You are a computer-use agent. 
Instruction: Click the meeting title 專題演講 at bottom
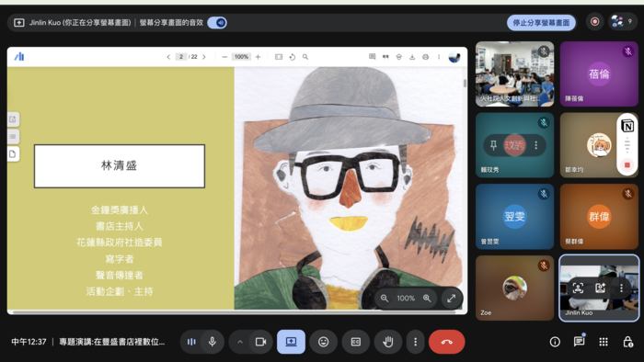111,342
